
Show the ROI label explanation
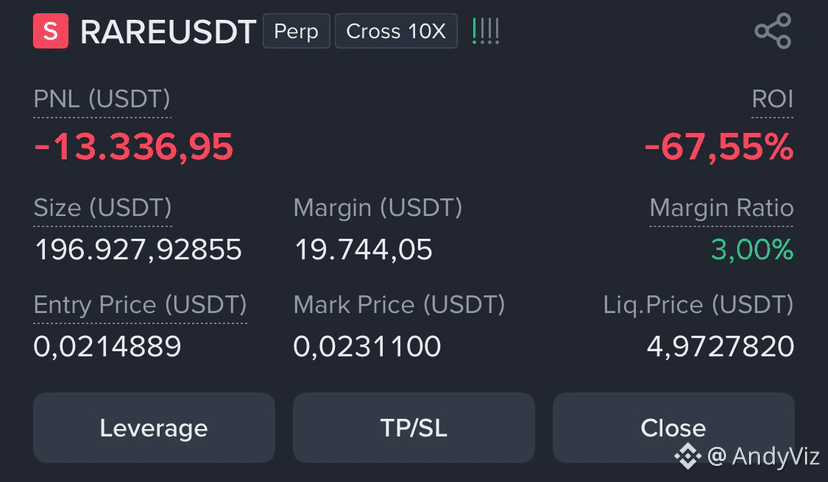click(772, 99)
